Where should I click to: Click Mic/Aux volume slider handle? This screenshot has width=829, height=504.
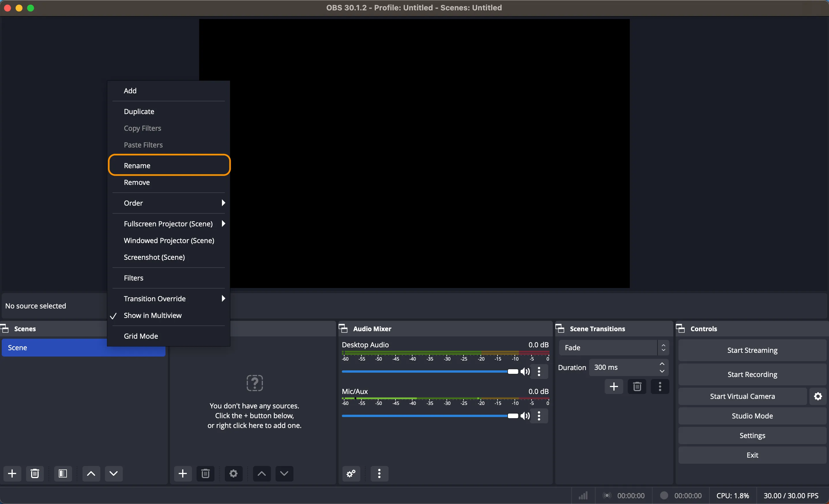click(513, 416)
